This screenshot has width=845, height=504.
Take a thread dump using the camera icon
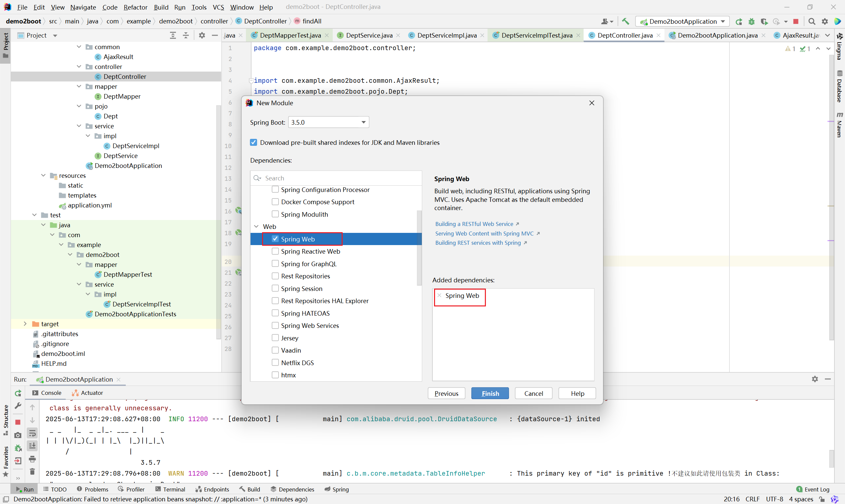(18, 435)
